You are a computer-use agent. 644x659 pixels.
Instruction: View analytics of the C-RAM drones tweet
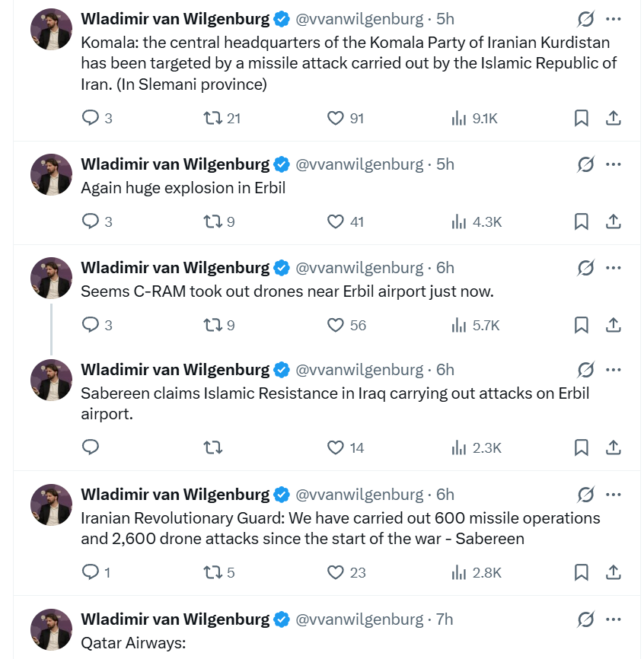click(x=459, y=325)
